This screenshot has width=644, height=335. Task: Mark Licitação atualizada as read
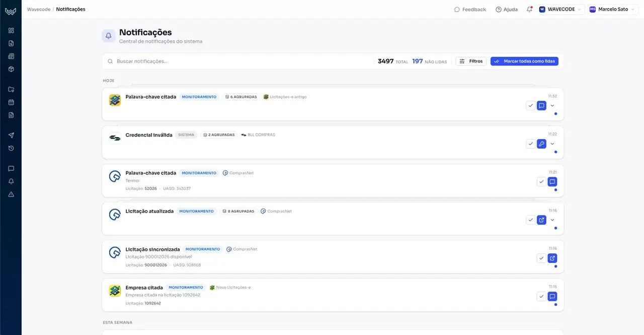point(531,220)
